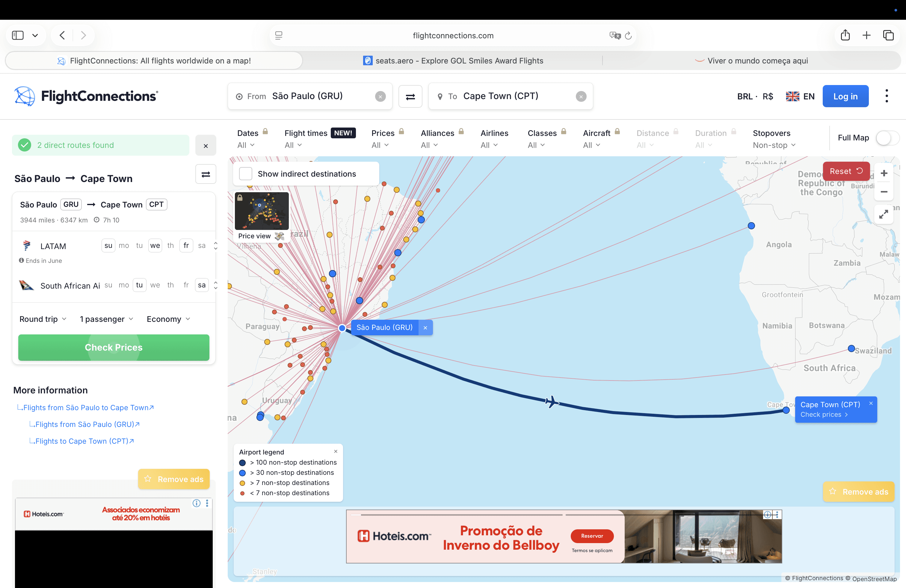The width and height of the screenshot is (906, 588).
Task: Open the Safari sidebar panel icon
Action: click(18, 35)
